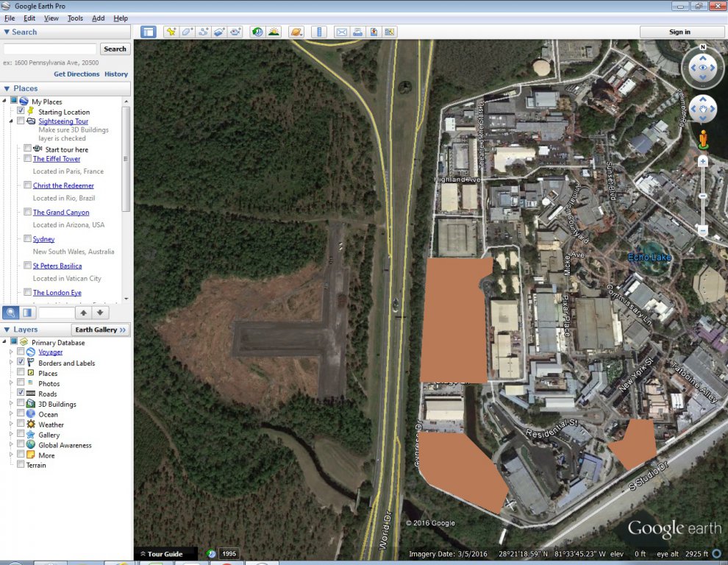Viewport: 728px width, 565px height.
Task: Click the Move joystick hand center
Action: [703, 109]
